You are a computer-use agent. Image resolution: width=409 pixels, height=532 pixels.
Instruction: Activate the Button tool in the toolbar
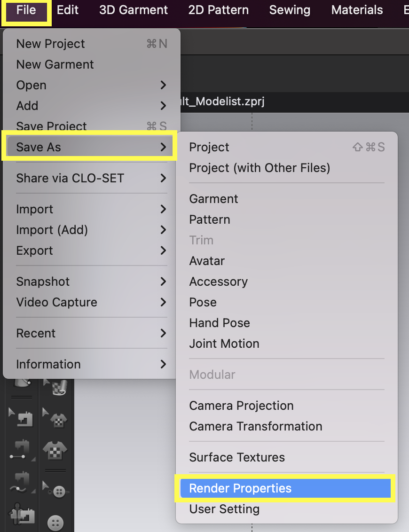click(56, 524)
